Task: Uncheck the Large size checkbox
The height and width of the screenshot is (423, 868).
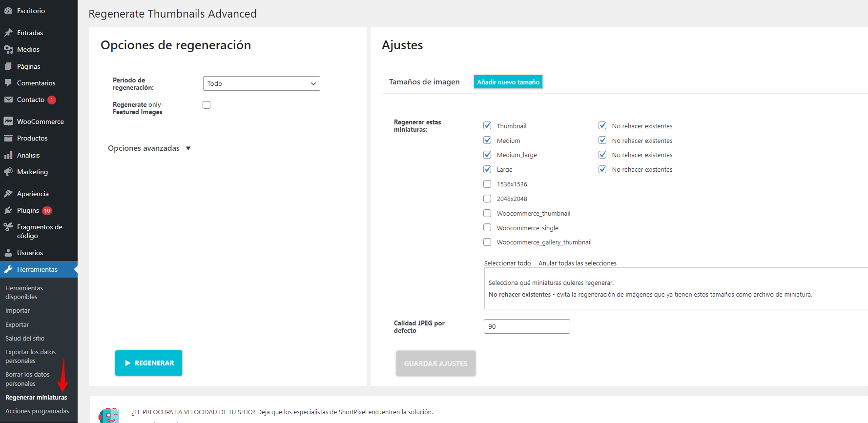Action: [x=487, y=169]
